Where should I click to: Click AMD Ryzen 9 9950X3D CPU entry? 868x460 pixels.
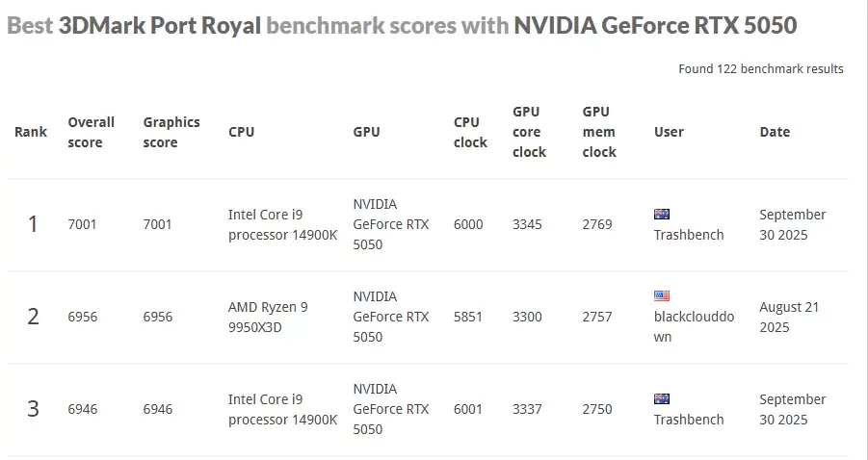click(x=268, y=317)
